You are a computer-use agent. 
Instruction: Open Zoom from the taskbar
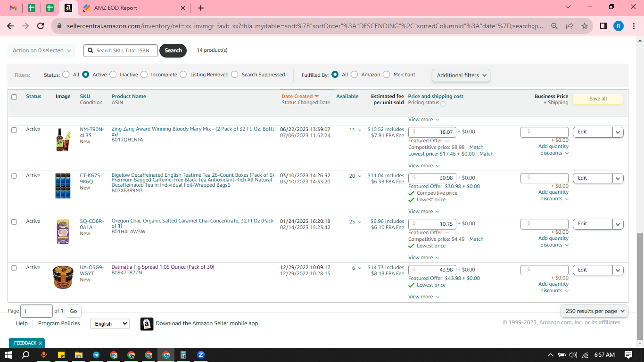(201, 355)
